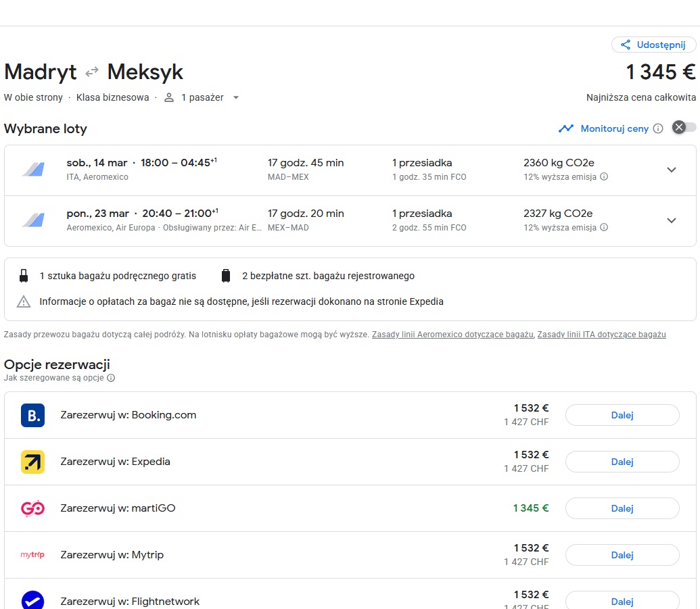The width and height of the screenshot is (700, 609).
Task: Click the swap arrows between Madryt and Meksyk
Action: (x=92, y=72)
